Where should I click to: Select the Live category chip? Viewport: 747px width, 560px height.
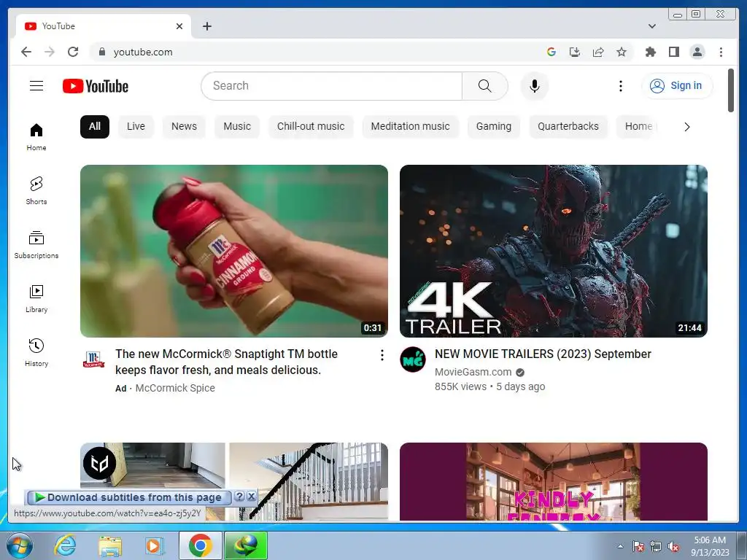click(x=136, y=126)
